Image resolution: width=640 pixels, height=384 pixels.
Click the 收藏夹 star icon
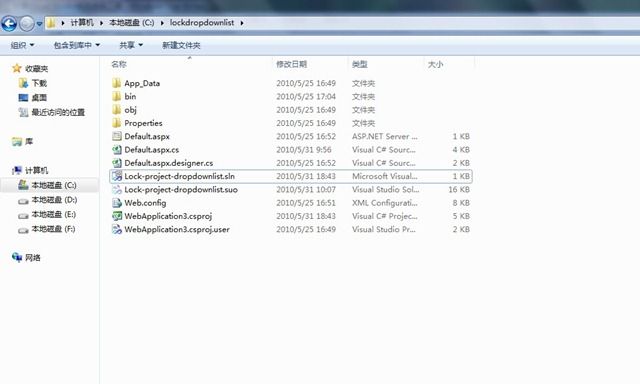click(x=17, y=68)
